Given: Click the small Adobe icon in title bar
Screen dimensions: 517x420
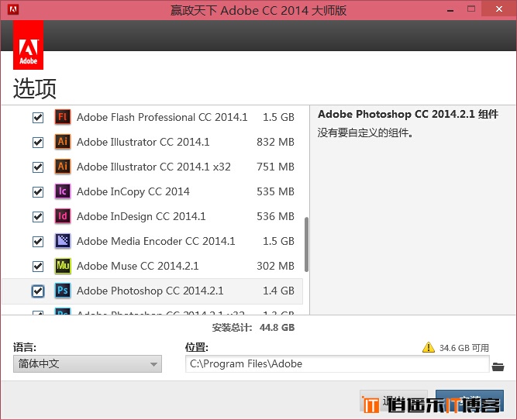Looking at the screenshot, I should click(13, 9).
